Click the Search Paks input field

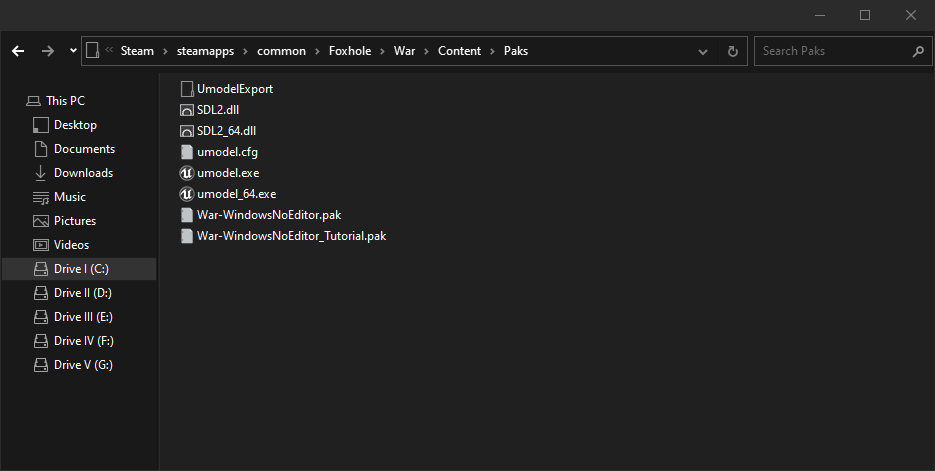pos(832,51)
